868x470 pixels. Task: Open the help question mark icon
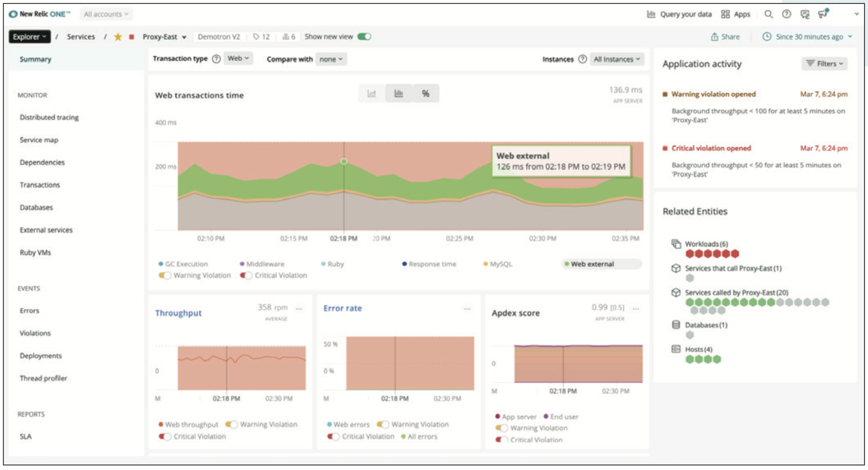pos(787,14)
